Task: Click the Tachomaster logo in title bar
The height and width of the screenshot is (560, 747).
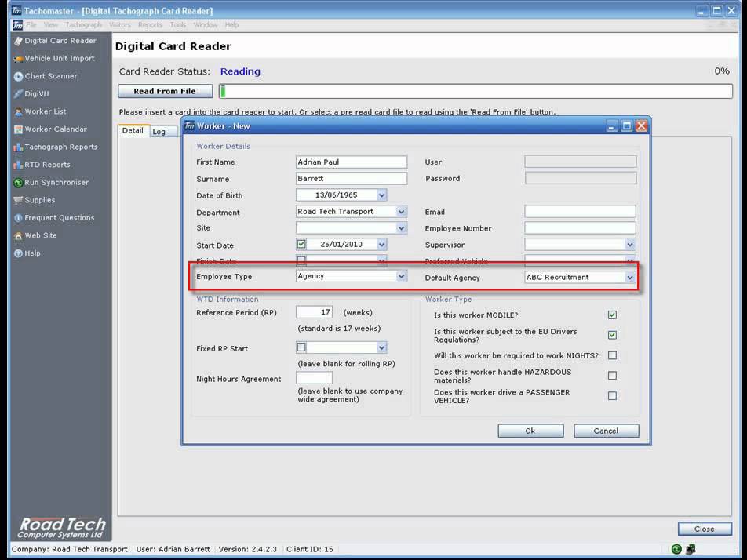Action: pos(16,10)
